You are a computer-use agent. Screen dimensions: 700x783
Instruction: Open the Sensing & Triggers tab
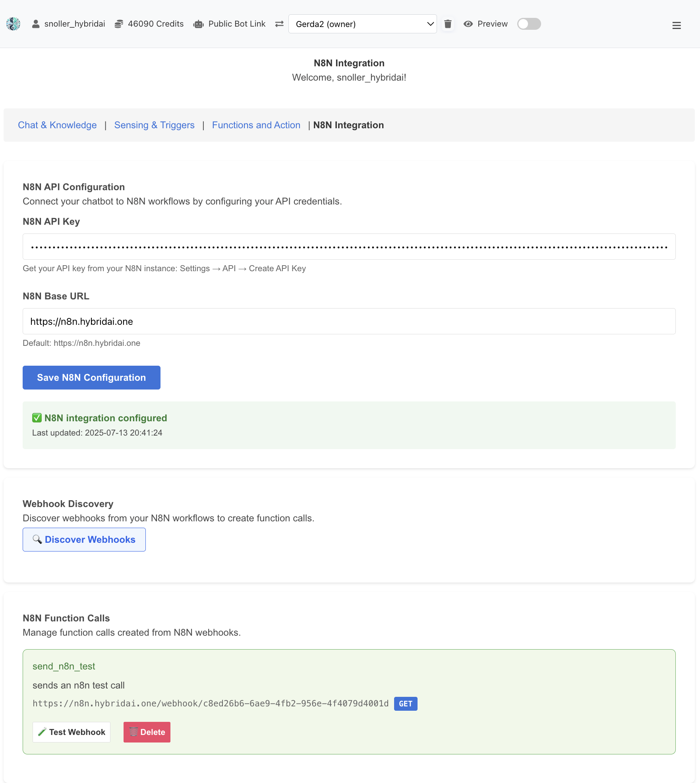coord(154,125)
